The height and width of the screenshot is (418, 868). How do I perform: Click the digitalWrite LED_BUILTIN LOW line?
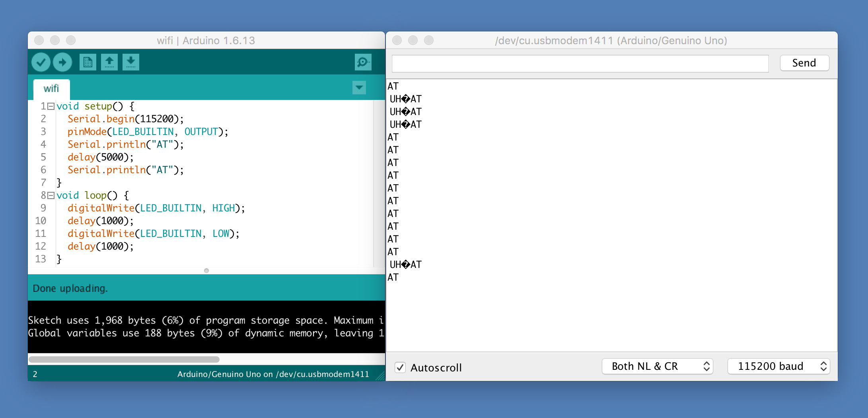click(153, 234)
